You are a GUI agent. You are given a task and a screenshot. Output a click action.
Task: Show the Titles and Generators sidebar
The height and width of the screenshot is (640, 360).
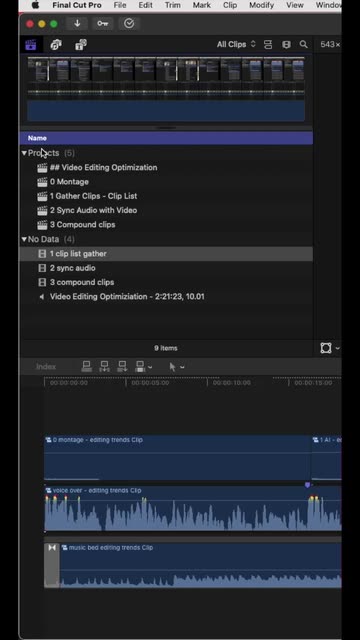coord(81,44)
